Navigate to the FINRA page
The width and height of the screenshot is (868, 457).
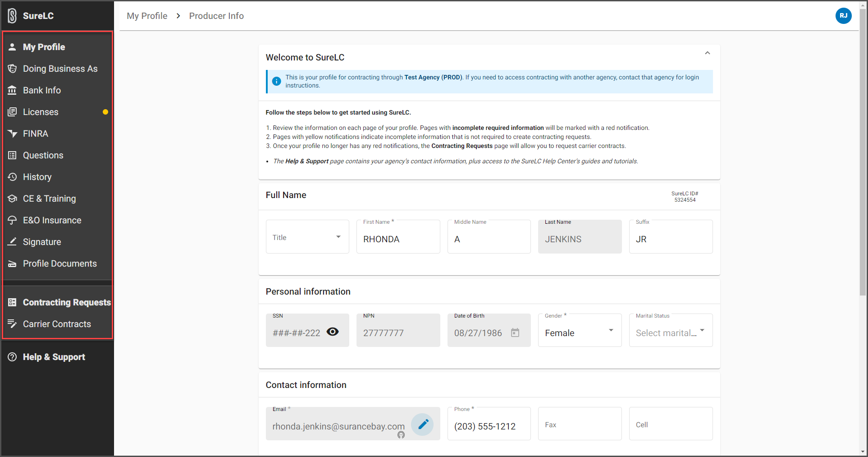[57, 134]
